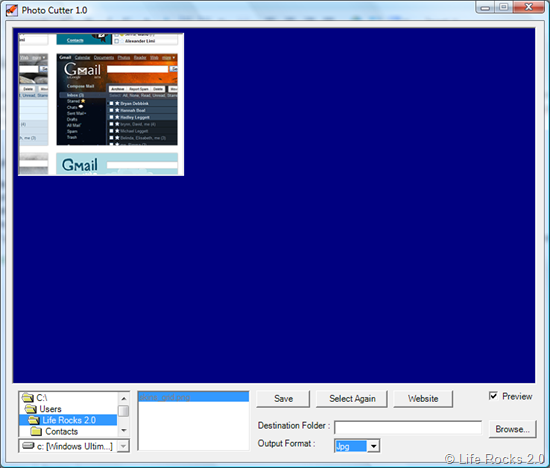Toggle the Preview checkbox
Viewport: 550px width, 468px height.
click(x=493, y=396)
